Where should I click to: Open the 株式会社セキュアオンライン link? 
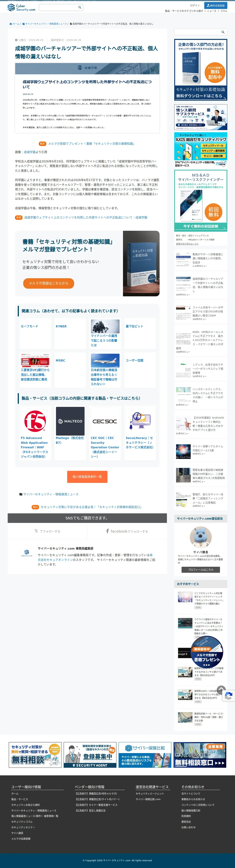click(x=95, y=557)
